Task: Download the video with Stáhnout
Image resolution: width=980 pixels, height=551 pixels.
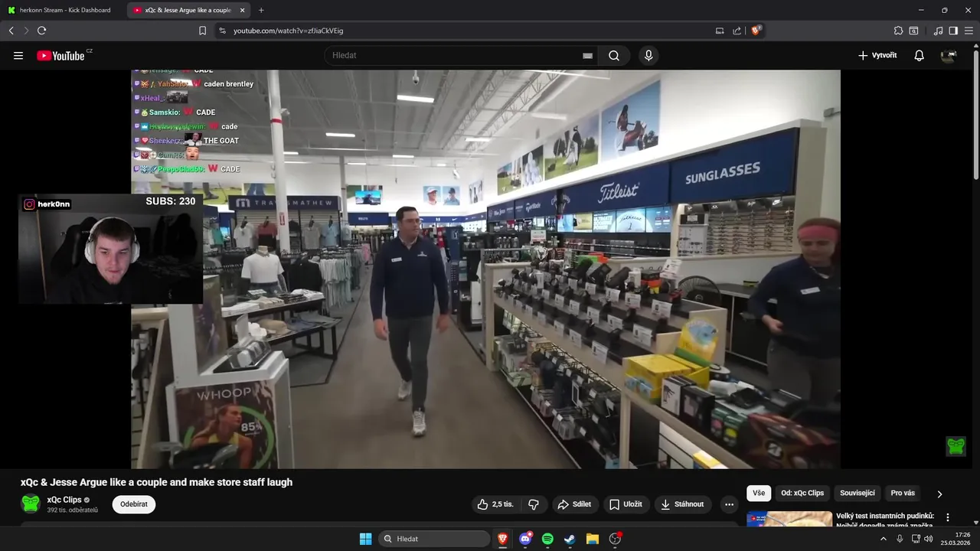Action: (682, 504)
